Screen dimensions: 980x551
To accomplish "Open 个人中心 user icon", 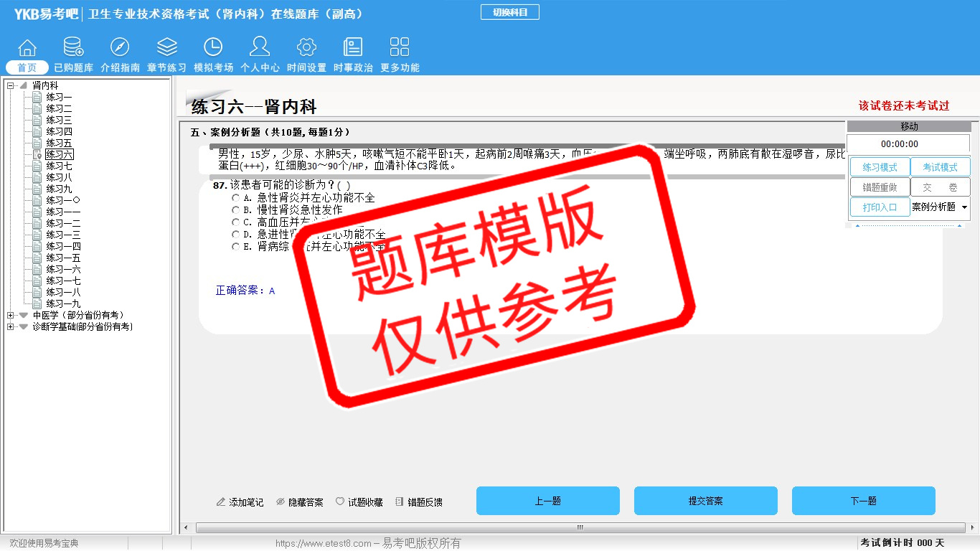I will tap(260, 48).
